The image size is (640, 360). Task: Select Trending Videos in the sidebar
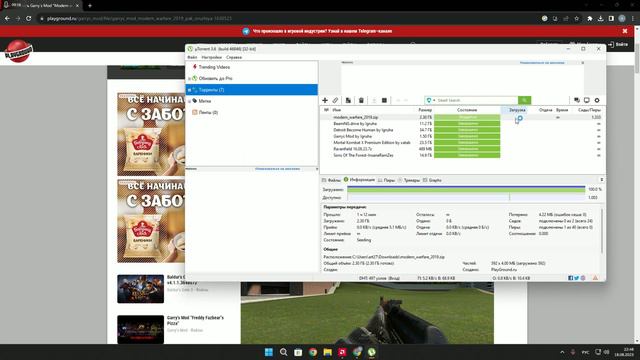[x=214, y=67]
